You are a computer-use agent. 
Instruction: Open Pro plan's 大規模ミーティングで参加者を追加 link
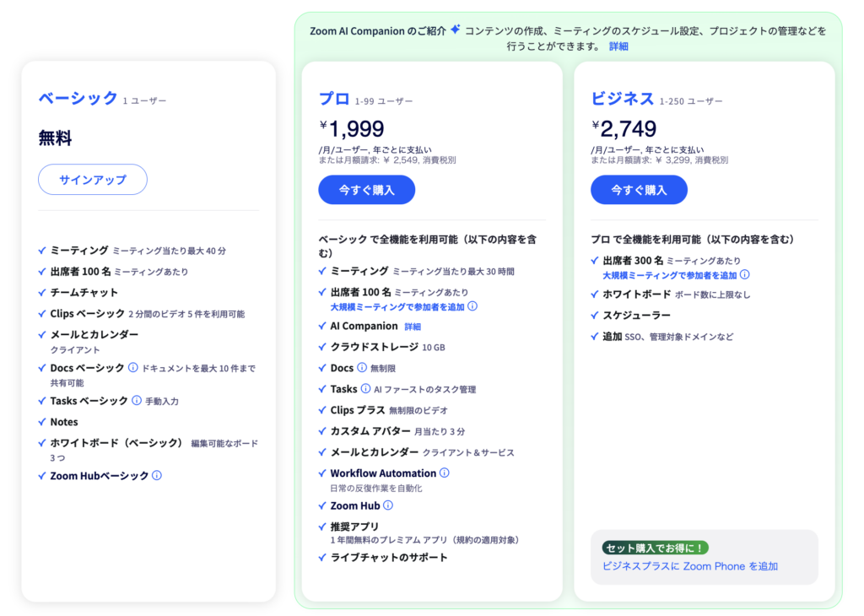[x=397, y=306]
